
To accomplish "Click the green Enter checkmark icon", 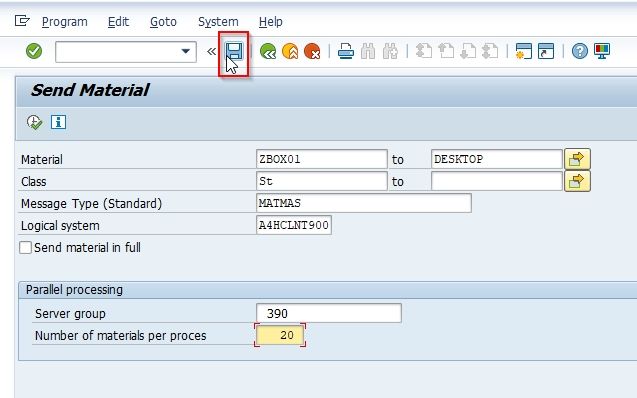I will click(34, 51).
